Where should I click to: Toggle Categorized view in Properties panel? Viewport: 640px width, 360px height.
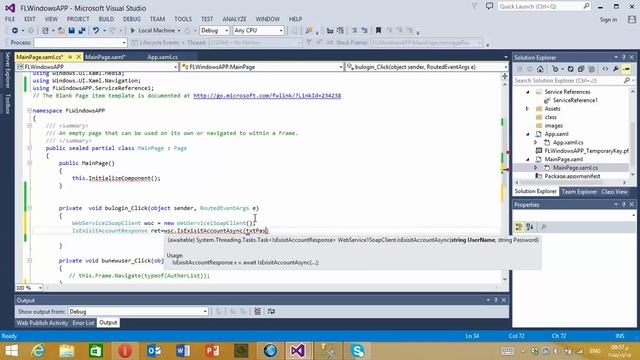519,227
